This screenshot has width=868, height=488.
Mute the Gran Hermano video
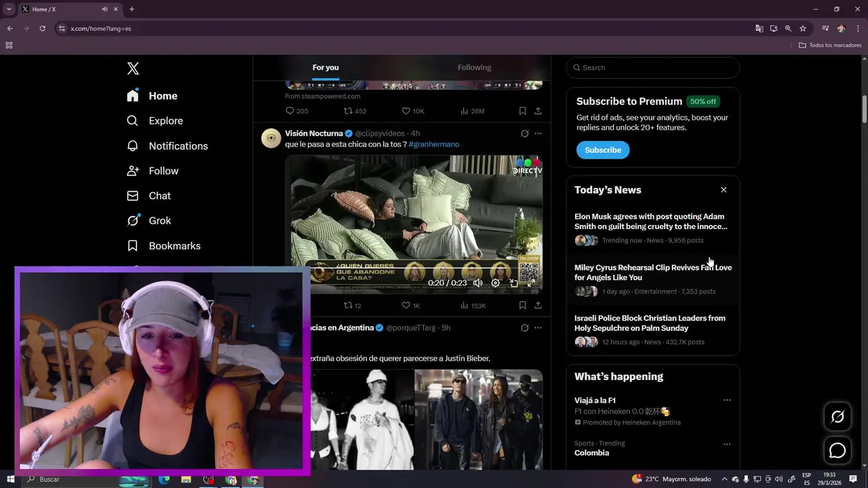[x=478, y=283]
